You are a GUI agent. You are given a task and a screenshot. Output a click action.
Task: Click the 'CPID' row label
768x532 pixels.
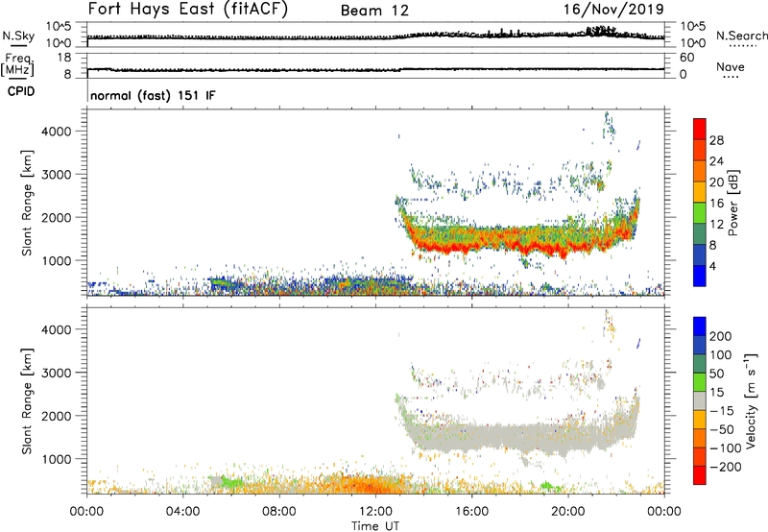21,91
